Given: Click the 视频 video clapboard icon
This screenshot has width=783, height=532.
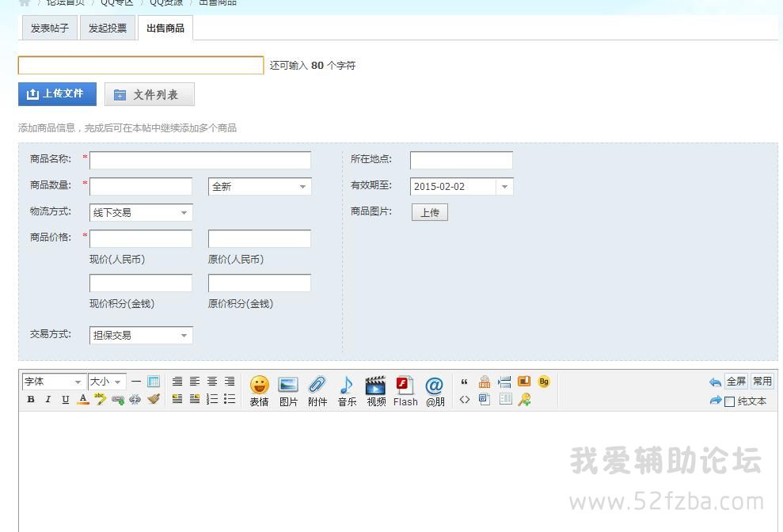Looking at the screenshot, I should (x=375, y=391).
